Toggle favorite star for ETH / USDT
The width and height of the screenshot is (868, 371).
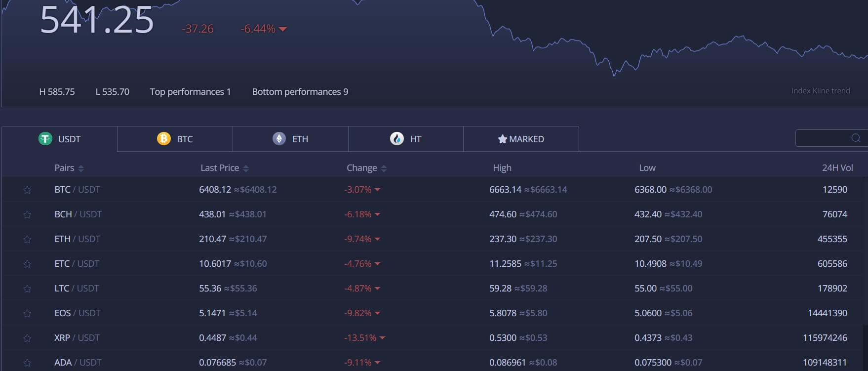pyautogui.click(x=27, y=240)
